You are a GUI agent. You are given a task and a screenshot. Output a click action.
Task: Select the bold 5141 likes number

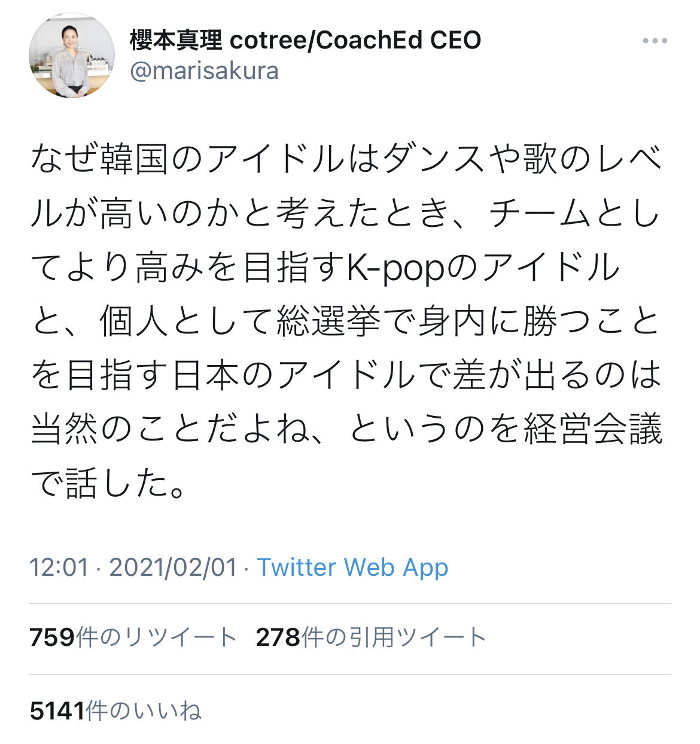pyautogui.click(x=57, y=710)
